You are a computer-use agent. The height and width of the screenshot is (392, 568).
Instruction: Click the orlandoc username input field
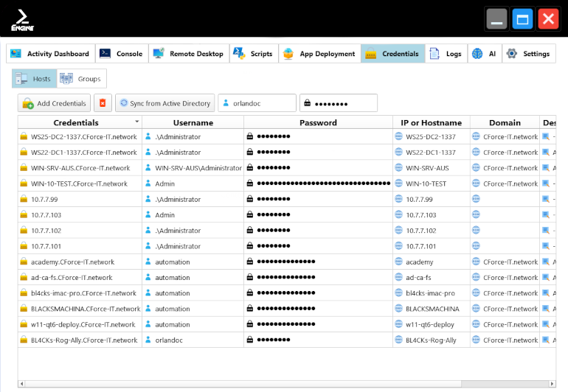258,104
